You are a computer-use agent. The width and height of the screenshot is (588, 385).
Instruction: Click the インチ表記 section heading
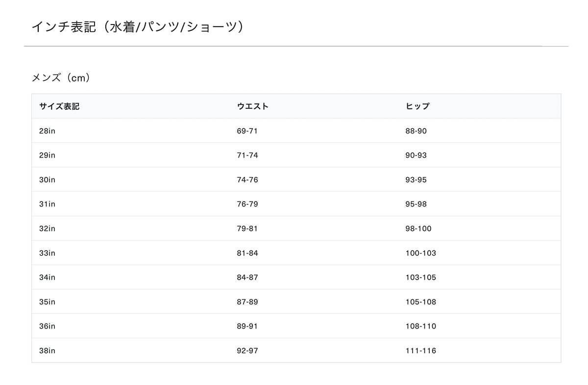point(137,26)
